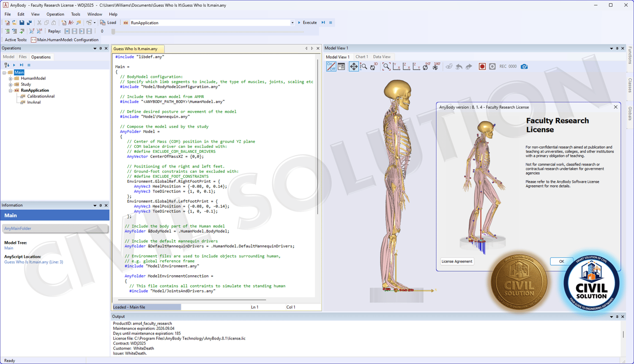Click OK in the license dialog

point(561,261)
